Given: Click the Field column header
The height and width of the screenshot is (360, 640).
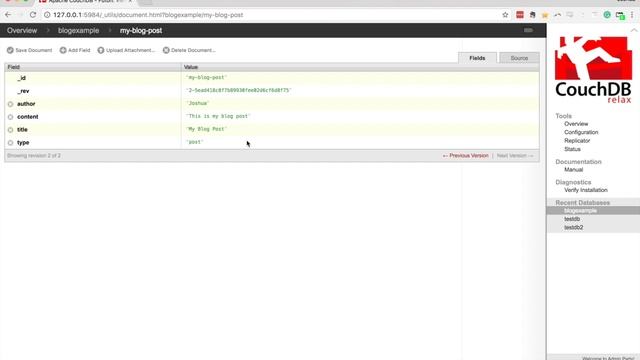Looking at the screenshot, I should click(x=93, y=67).
